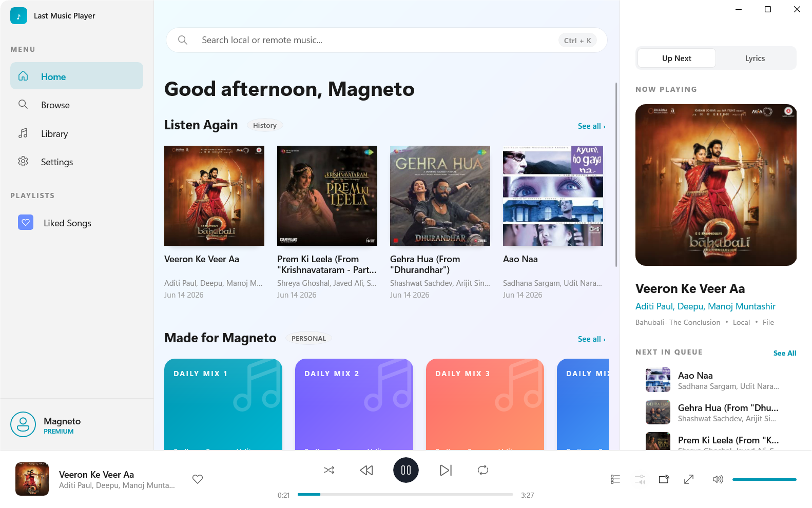
Task: Switch to the Up Next tab
Action: [x=676, y=58]
